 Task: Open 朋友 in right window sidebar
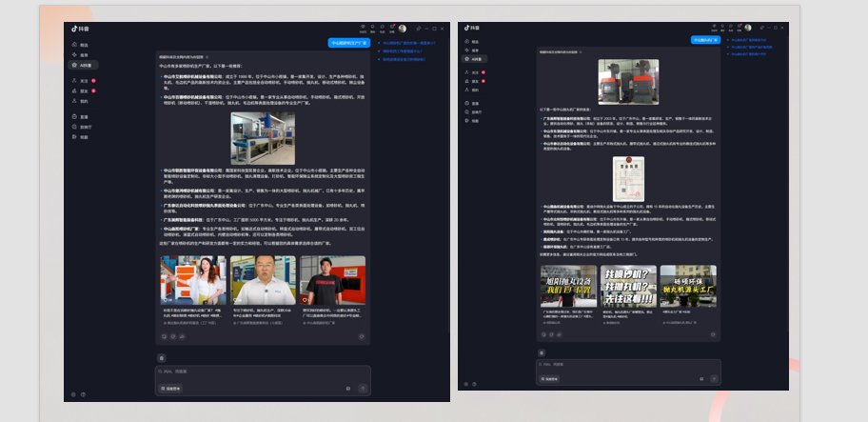pyautogui.click(x=474, y=81)
